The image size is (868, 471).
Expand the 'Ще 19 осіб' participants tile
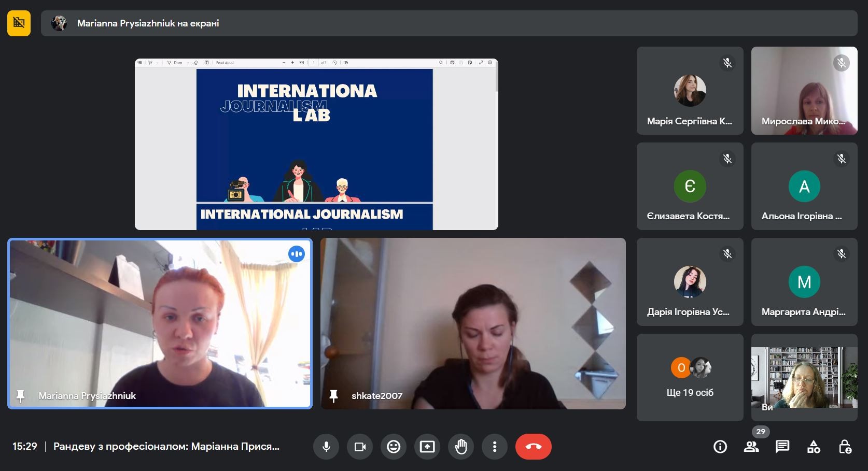pyautogui.click(x=690, y=377)
